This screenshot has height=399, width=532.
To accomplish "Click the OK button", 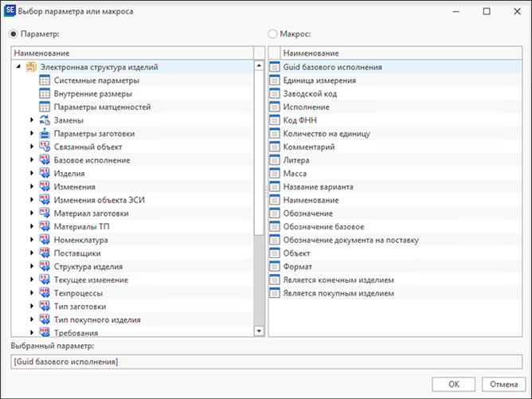I will click(x=453, y=384).
